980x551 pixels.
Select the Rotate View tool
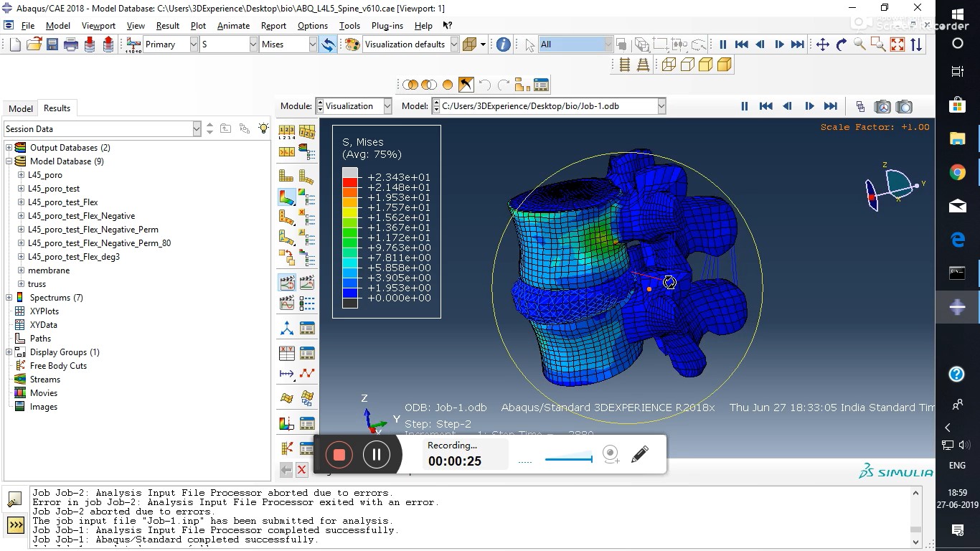click(x=842, y=44)
